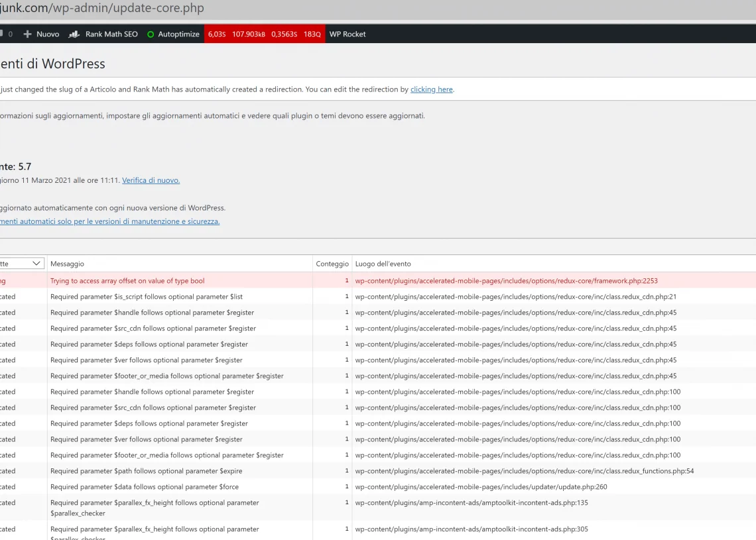756x540 pixels.
Task: Select the red framework.php:2253 file location
Action: (506, 281)
